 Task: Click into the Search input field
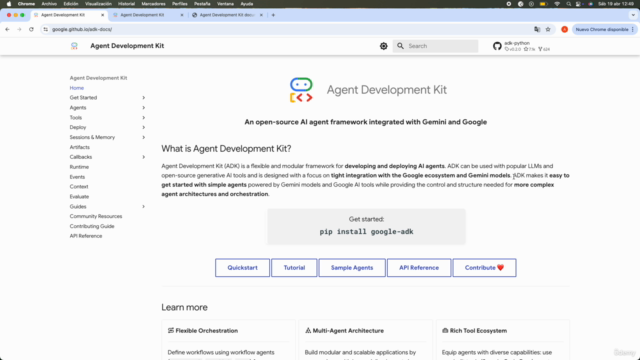pos(435,46)
